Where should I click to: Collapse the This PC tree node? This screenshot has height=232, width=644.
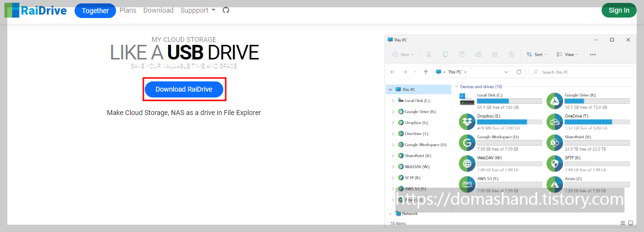pyautogui.click(x=390, y=90)
